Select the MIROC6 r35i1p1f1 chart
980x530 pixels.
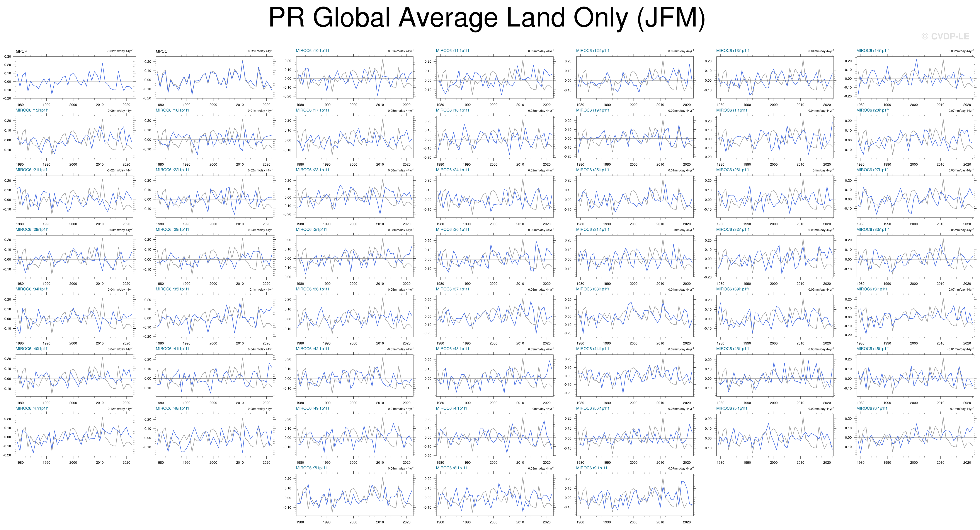[x=214, y=316]
